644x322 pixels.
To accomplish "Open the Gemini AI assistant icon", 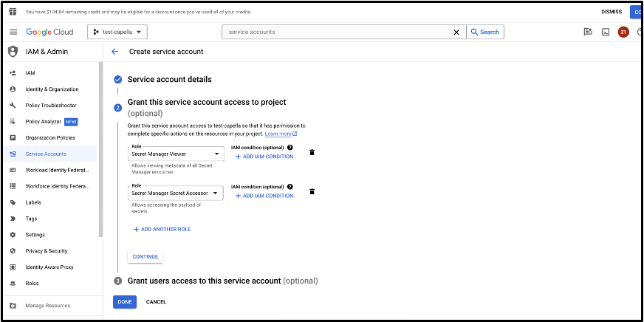I will [588, 32].
